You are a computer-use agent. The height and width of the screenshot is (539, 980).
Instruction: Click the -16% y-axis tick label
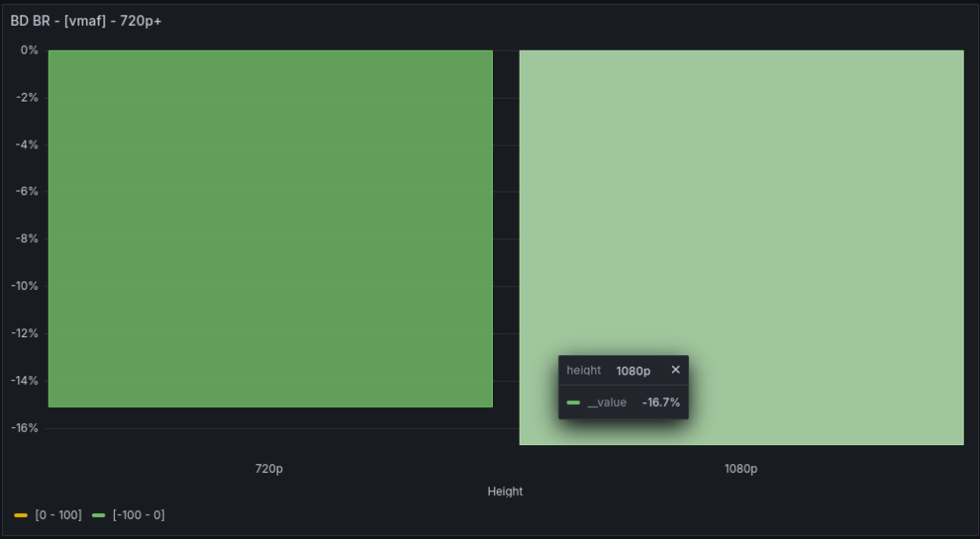point(26,428)
